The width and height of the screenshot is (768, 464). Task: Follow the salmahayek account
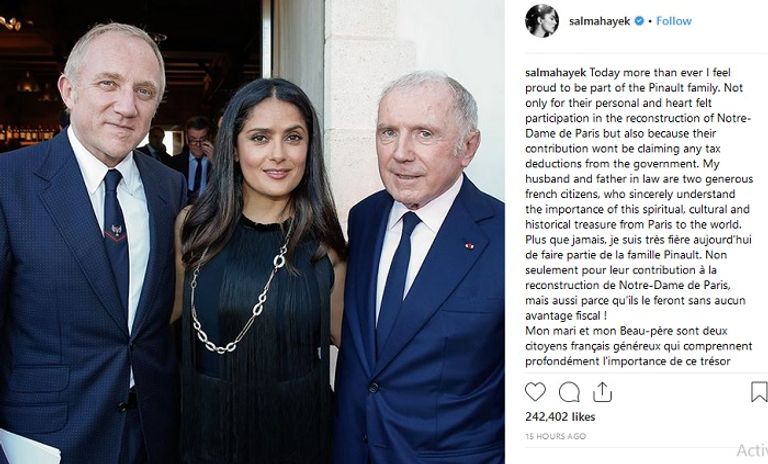pos(673,21)
